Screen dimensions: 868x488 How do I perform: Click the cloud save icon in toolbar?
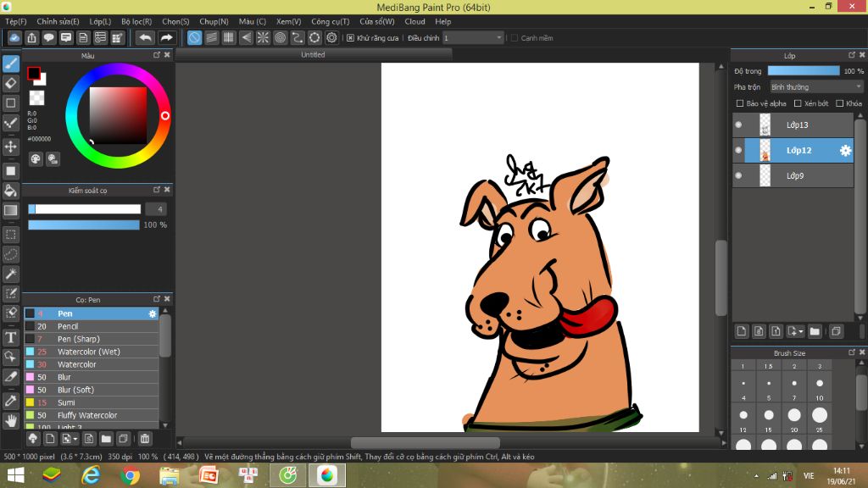tap(14, 37)
